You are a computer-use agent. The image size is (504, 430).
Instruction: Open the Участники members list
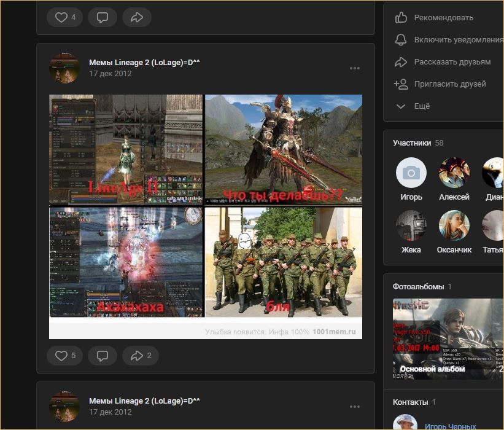418,143
